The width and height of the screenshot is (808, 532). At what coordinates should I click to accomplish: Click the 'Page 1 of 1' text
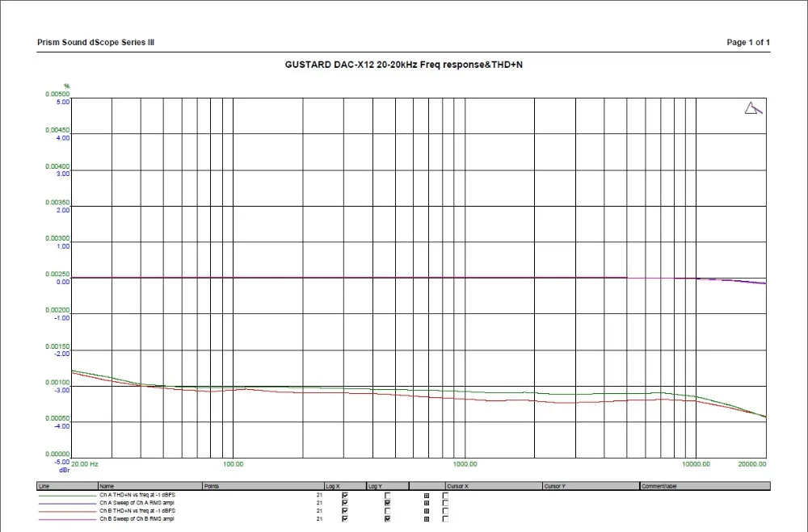tap(748, 42)
